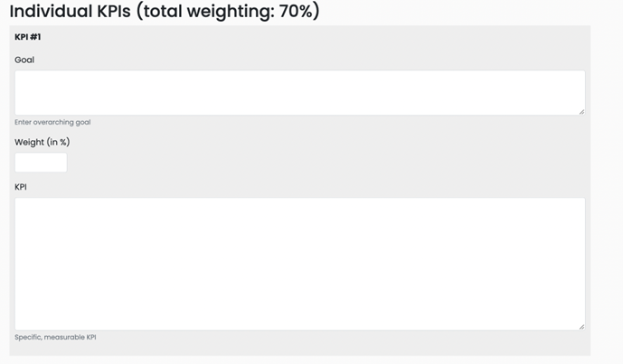
Task: Click into the Goal text area
Action: point(298,92)
